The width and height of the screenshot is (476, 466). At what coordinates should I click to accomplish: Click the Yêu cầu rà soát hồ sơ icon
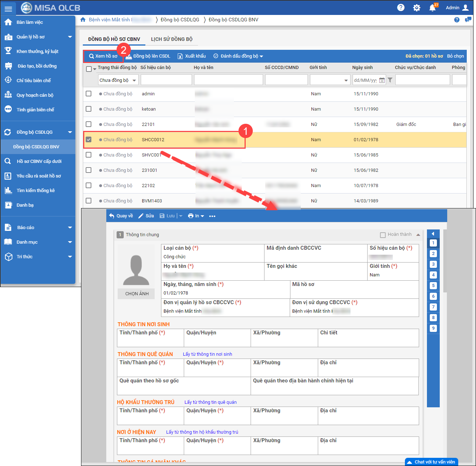pos(8,176)
